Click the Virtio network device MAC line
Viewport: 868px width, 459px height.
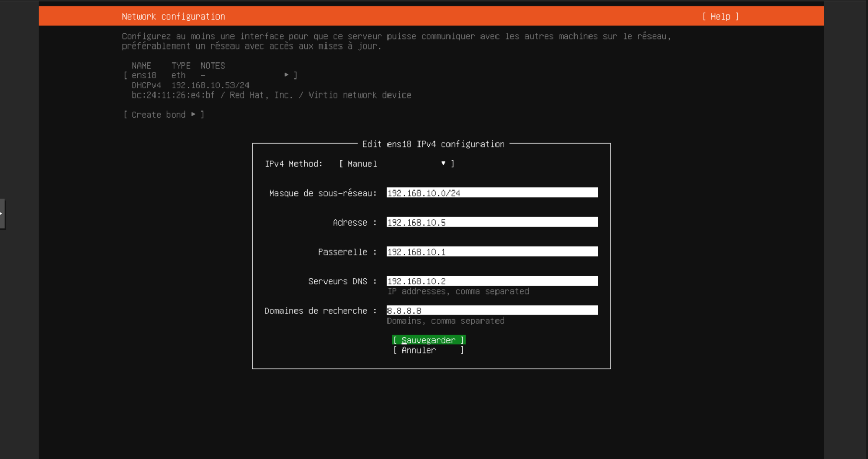(271, 95)
